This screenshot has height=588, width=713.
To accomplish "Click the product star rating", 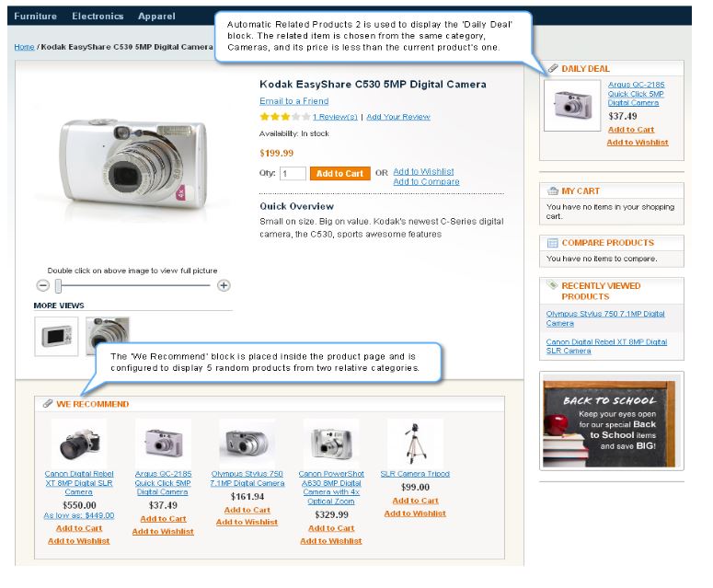I will point(285,117).
